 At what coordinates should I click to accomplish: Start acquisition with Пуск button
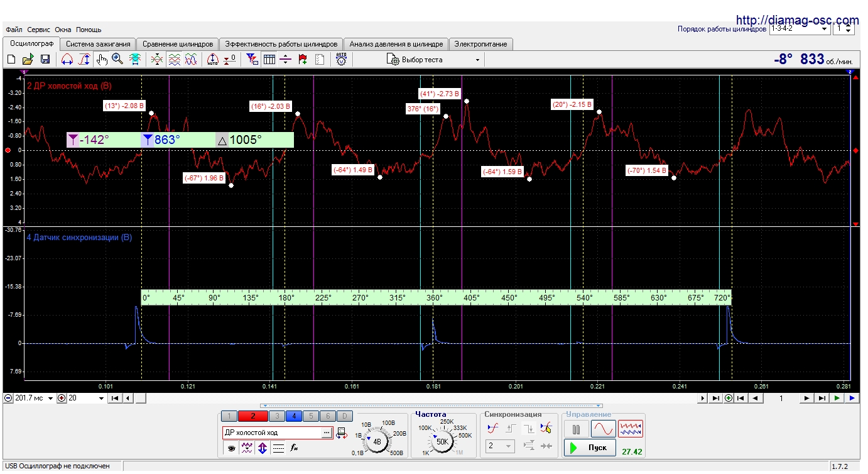(x=590, y=448)
